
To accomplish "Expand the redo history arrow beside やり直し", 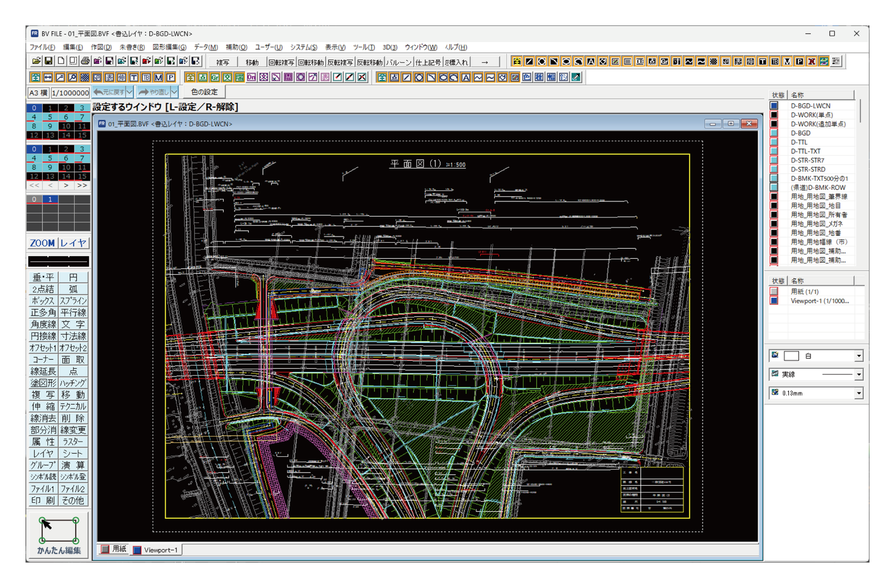I will [x=174, y=92].
